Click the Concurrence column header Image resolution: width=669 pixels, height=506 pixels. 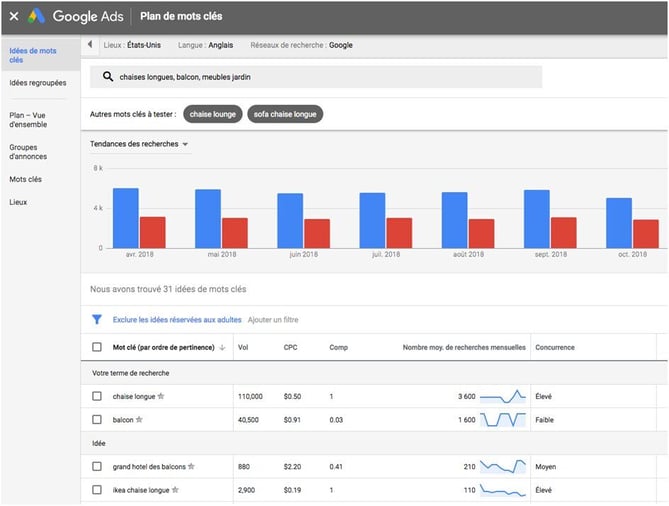point(555,347)
